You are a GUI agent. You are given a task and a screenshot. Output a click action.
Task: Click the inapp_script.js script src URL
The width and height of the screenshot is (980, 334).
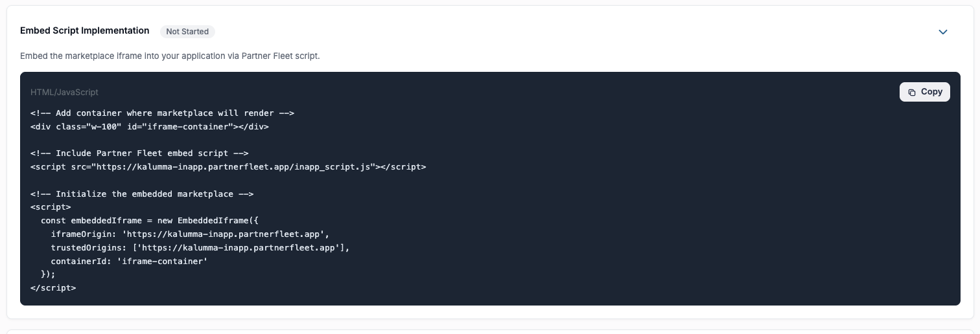tap(233, 167)
